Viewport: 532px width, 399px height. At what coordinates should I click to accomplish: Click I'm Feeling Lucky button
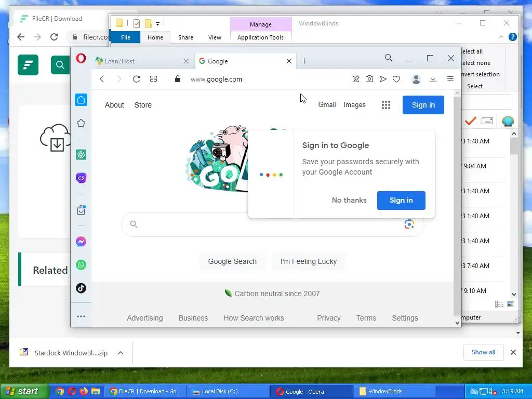click(x=309, y=261)
